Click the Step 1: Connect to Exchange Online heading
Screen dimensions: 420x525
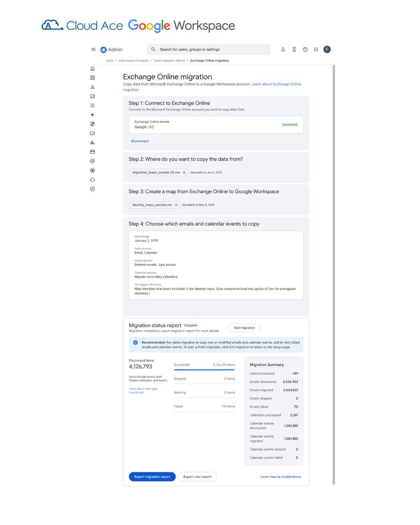coord(169,103)
